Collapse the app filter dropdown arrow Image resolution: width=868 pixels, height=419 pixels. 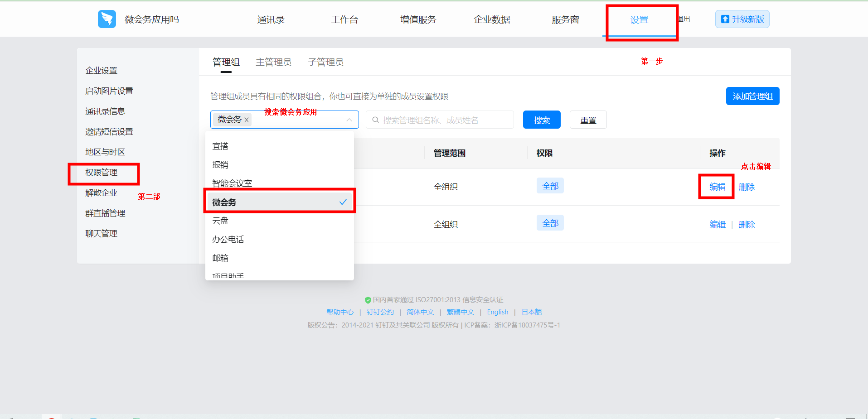[349, 120]
